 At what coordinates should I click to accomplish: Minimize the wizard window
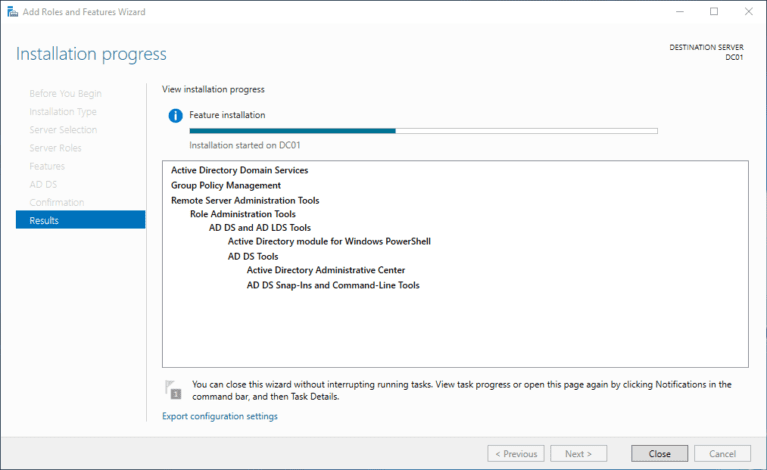[679, 12]
